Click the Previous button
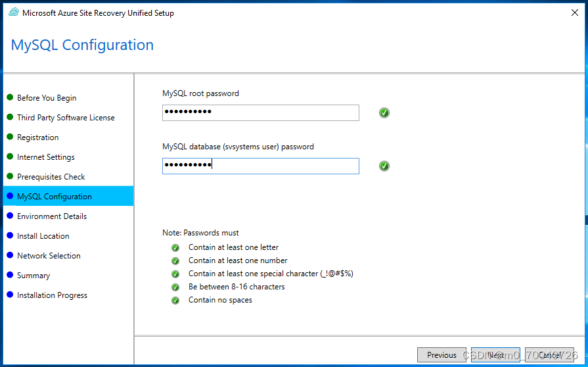The image size is (588, 367). tap(441, 355)
